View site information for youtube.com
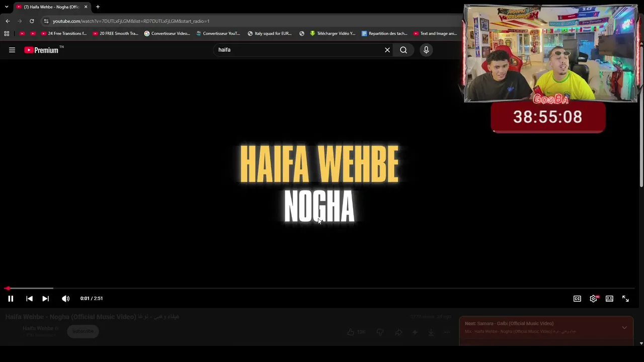The height and width of the screenshot is (362, 644). [x=46, y=21]
